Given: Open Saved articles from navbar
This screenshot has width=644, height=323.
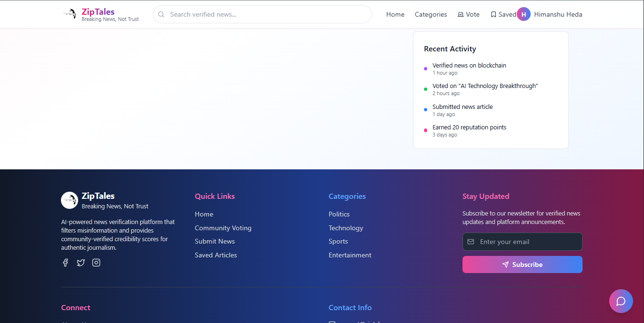Looking at the screenshot, I should pyautogui.click(x=503, y=14).
